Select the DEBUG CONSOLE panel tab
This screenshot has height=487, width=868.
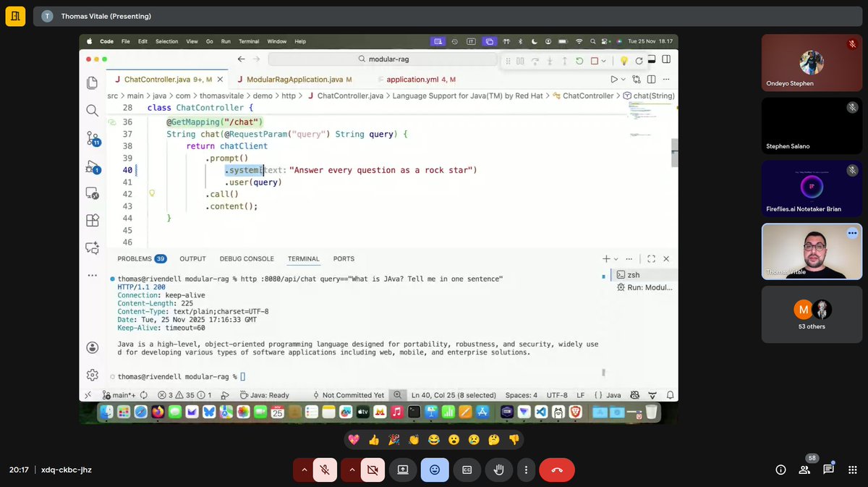pos(247,258)
